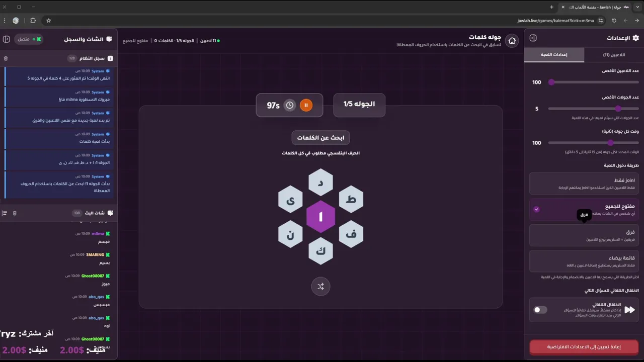Bookmark this page with the star icon
The image size is (644, 362).
(x=49, y=21)
